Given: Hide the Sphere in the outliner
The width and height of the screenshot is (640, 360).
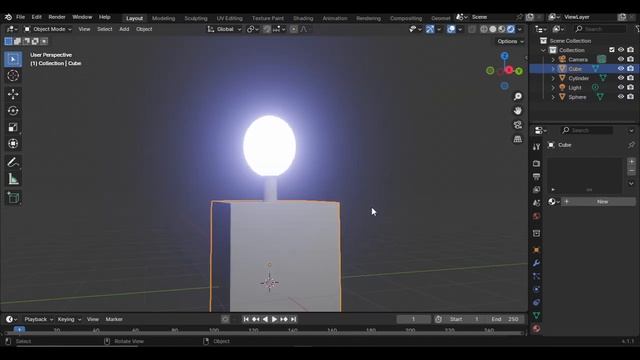Looking at the screenshot, I should click(621, 97).
